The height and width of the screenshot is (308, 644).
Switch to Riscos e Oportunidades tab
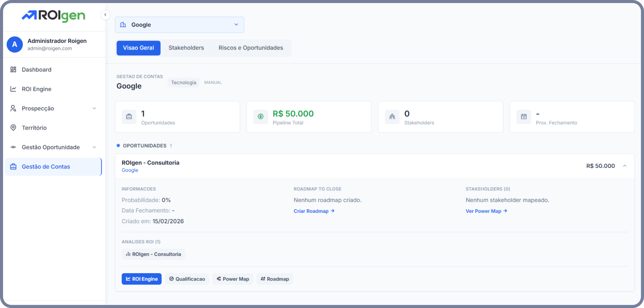[251, 48]
